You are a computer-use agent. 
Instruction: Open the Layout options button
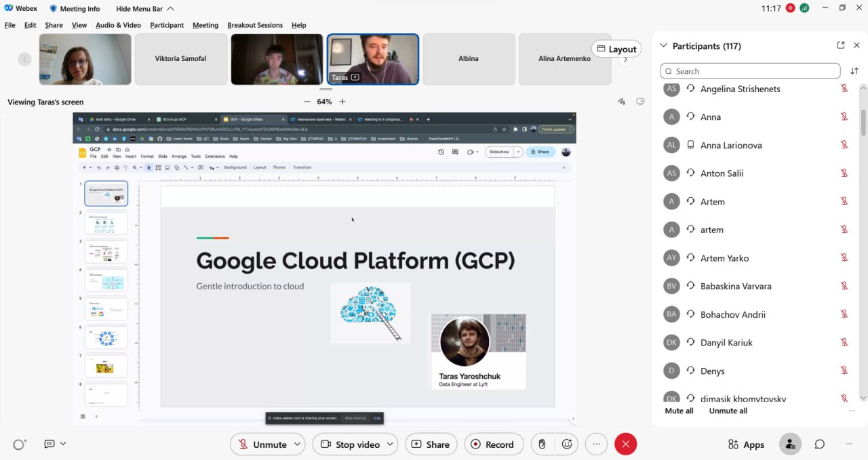(x=616, y=49)
